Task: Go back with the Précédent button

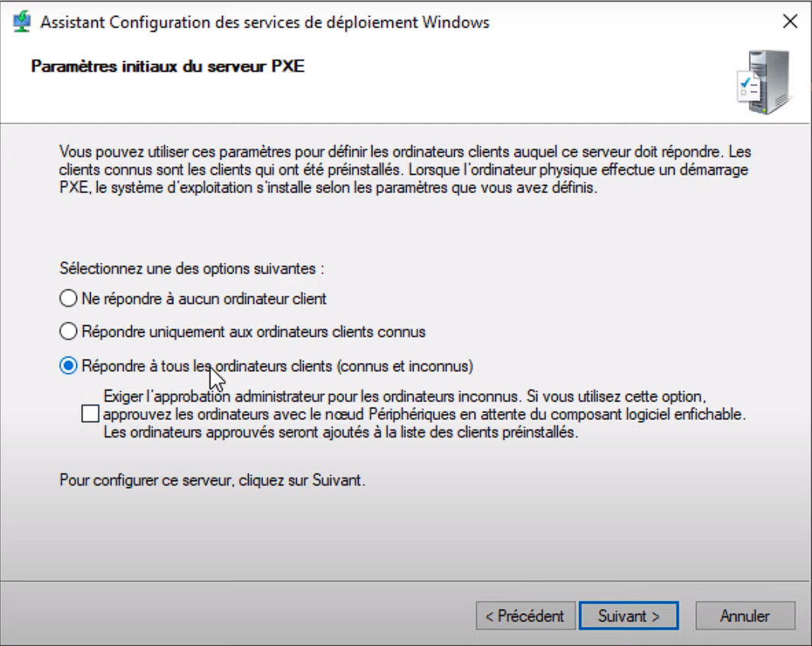Action: [525, 615]
